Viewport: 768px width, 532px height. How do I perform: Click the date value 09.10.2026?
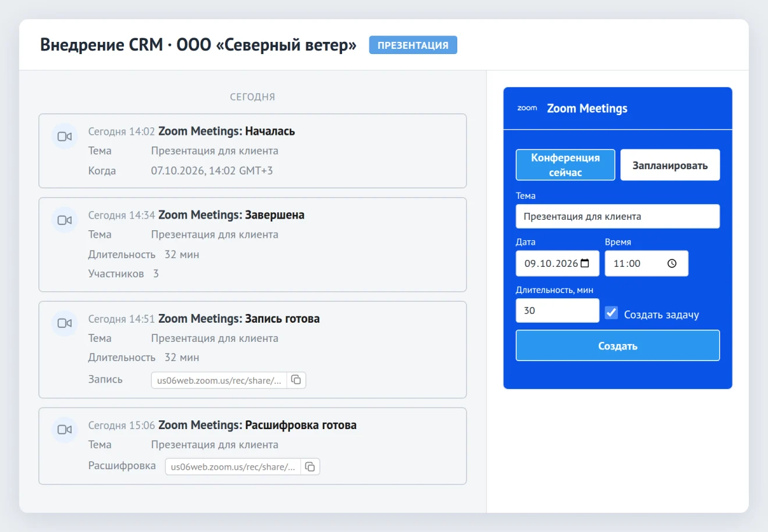pos(551,263)
